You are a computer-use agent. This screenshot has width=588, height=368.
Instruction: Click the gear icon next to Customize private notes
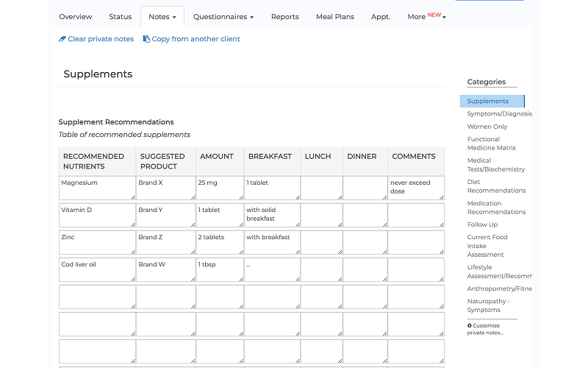[x=470, y=325]
